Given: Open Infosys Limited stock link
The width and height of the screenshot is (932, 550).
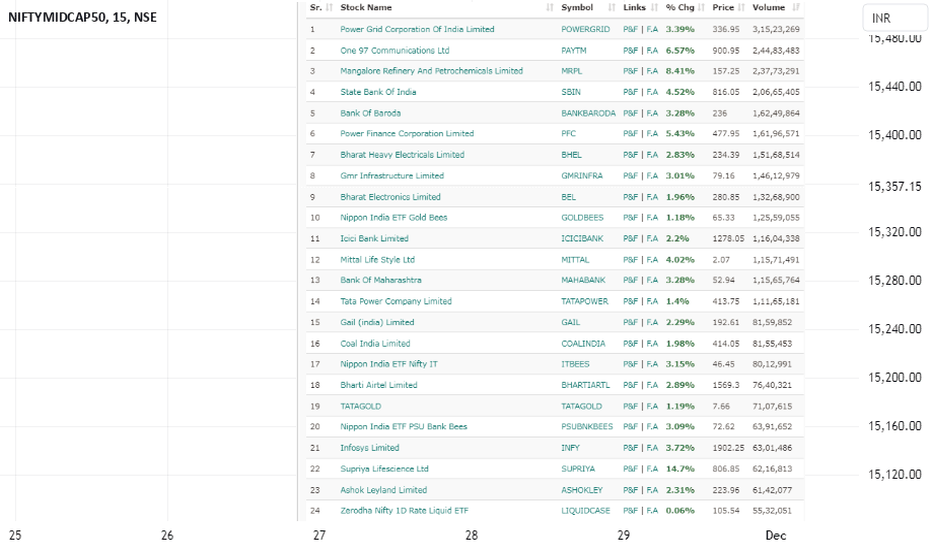Looking at the screenshot, I should 370,448.
